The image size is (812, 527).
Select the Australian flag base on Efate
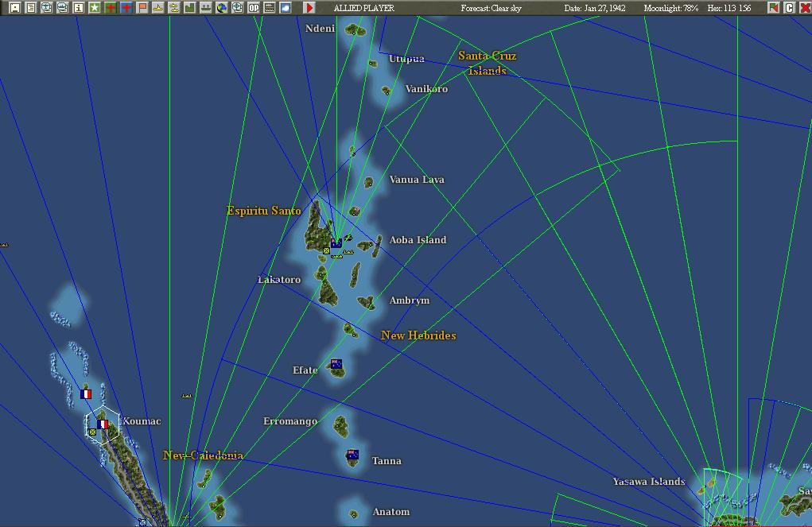(336, 363)
